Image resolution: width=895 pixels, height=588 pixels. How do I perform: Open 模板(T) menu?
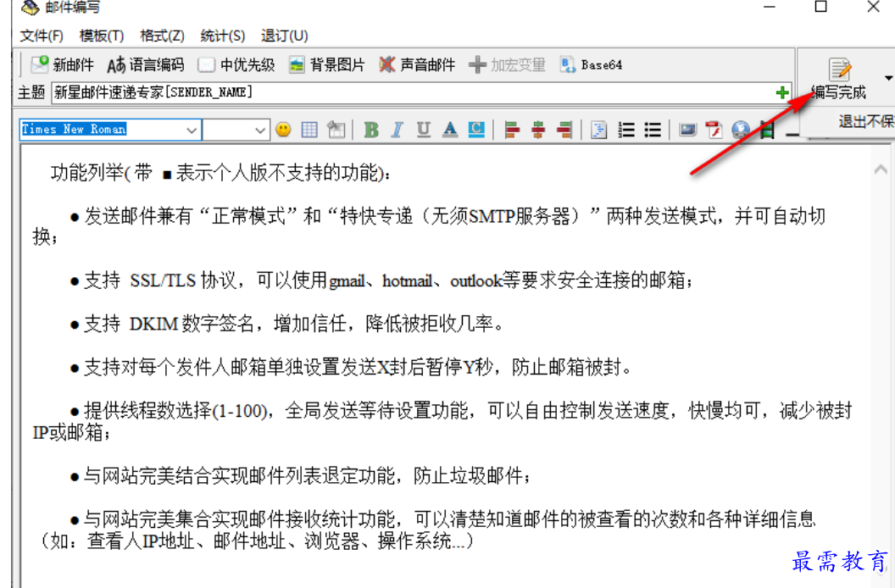[101, 36]
